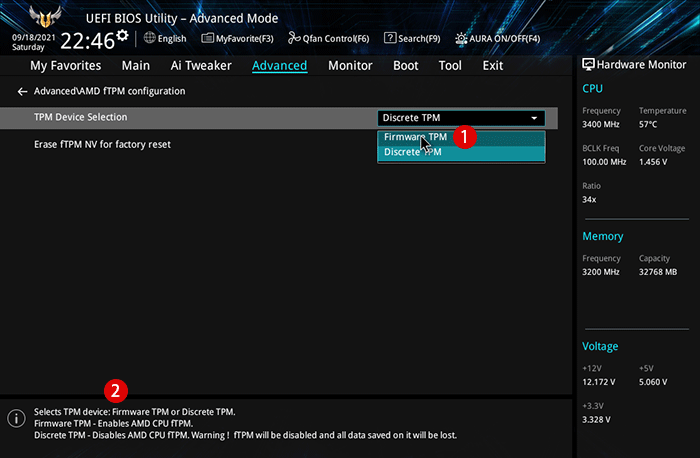
Task: Expand the TPM Device Selection dropdown
Action: tap(461, 118)
